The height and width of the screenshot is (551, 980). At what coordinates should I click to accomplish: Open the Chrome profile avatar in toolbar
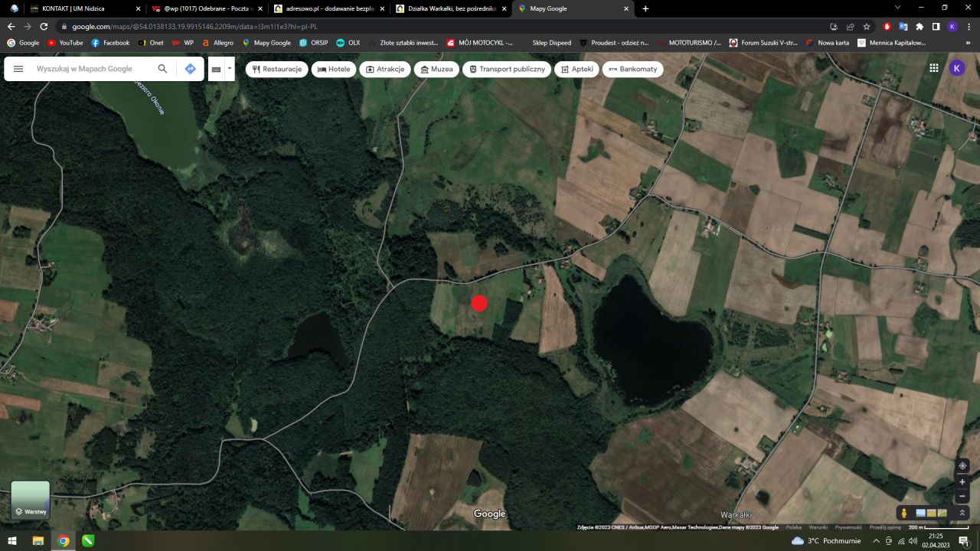[952, 26]
